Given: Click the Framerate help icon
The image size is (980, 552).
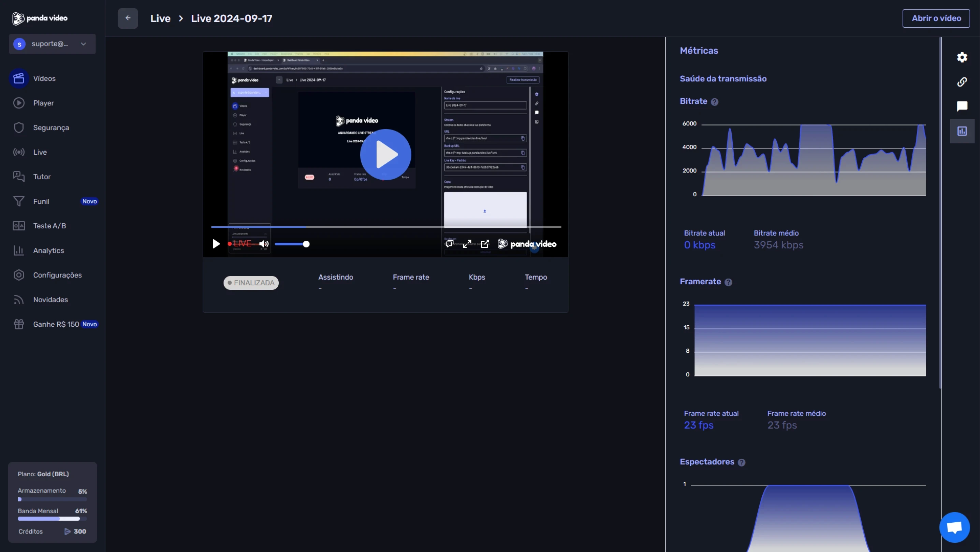Looking at the screenshot, I should click(728, 282).
